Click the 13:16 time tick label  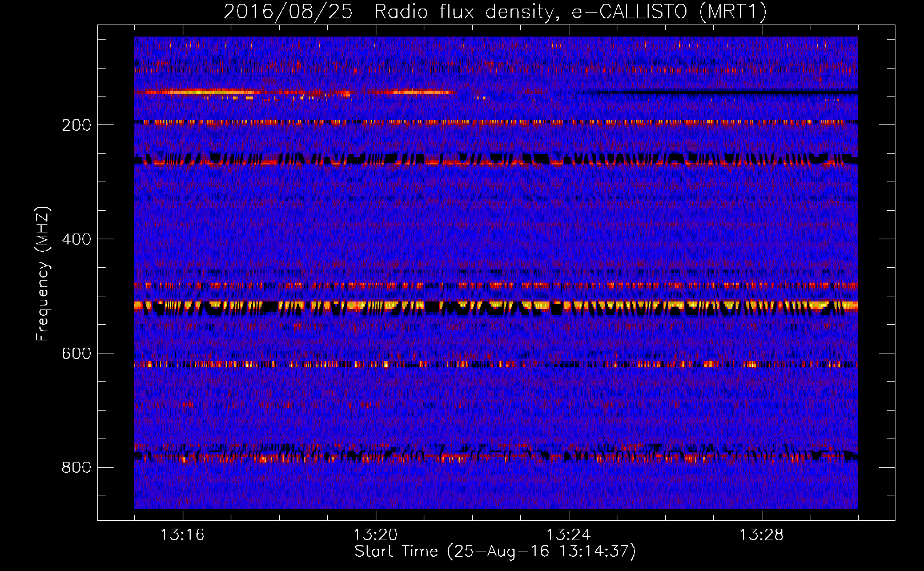point(182,535)
